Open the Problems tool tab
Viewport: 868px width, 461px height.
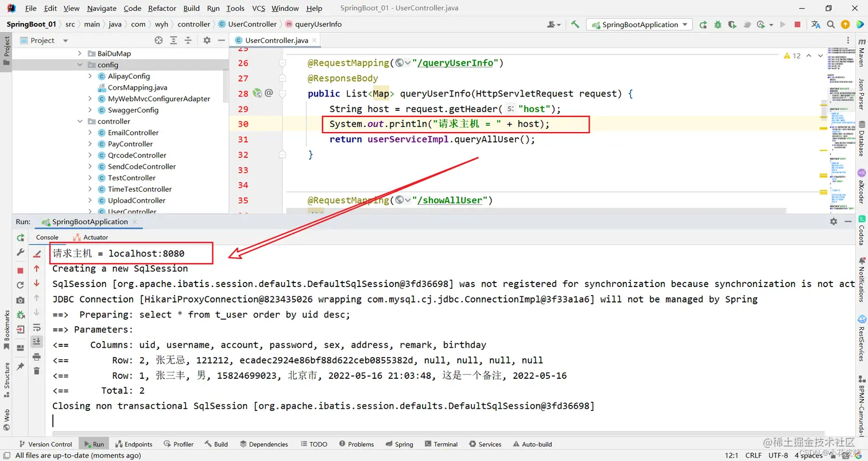tap(356, 444)
